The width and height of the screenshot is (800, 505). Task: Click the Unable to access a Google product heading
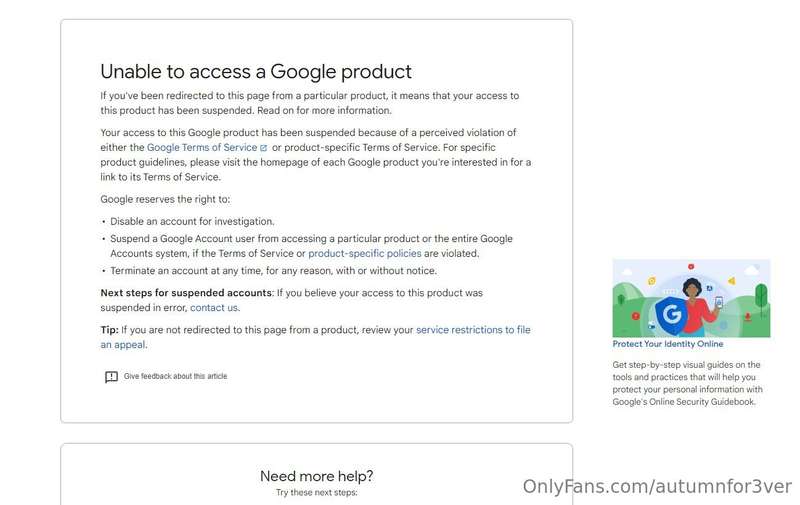point(256,72)
